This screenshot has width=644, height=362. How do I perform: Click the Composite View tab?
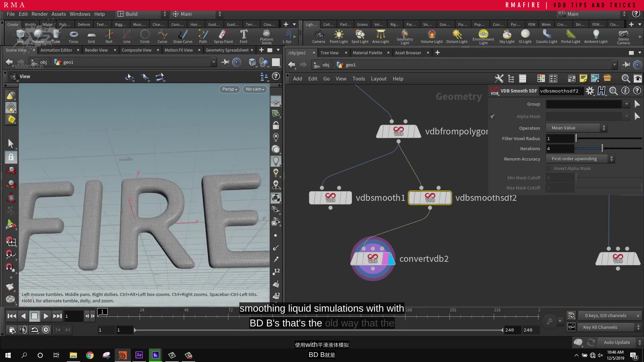[136, 50]
